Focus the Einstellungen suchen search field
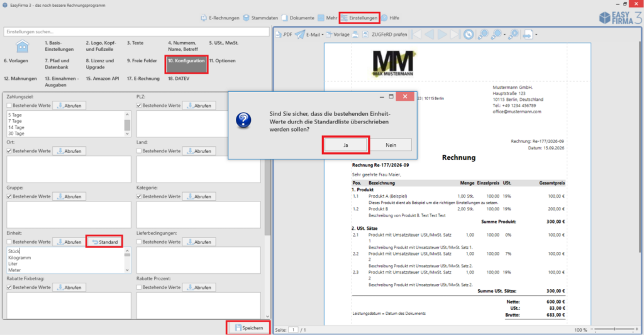 coord(136,31)
